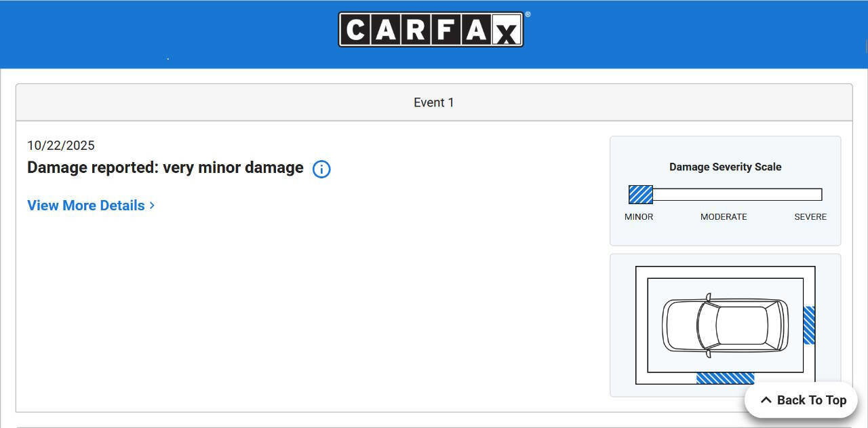The height and width of the screenshot is (428, 868).
Task: Click the hatched minor segment of the severity bar
Action: (640, 195)
